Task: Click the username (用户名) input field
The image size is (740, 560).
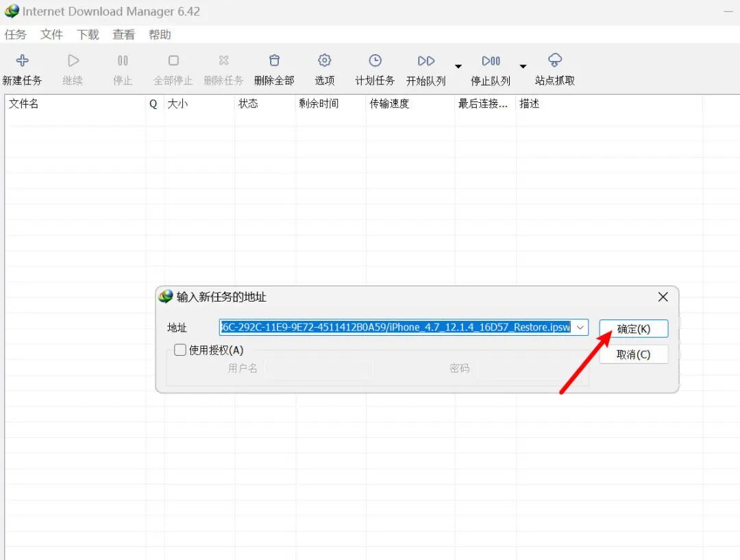Action: click(319, 368)
